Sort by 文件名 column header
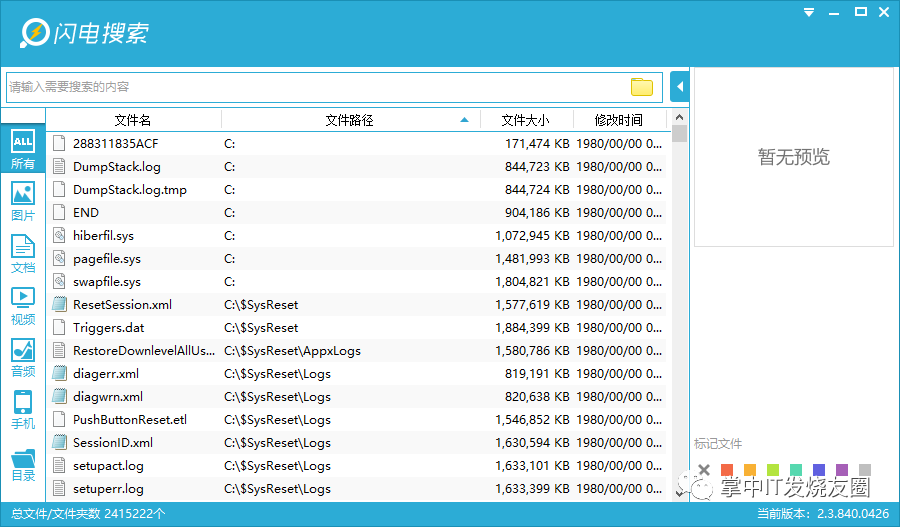900x527 pixels. pos(133,120)
